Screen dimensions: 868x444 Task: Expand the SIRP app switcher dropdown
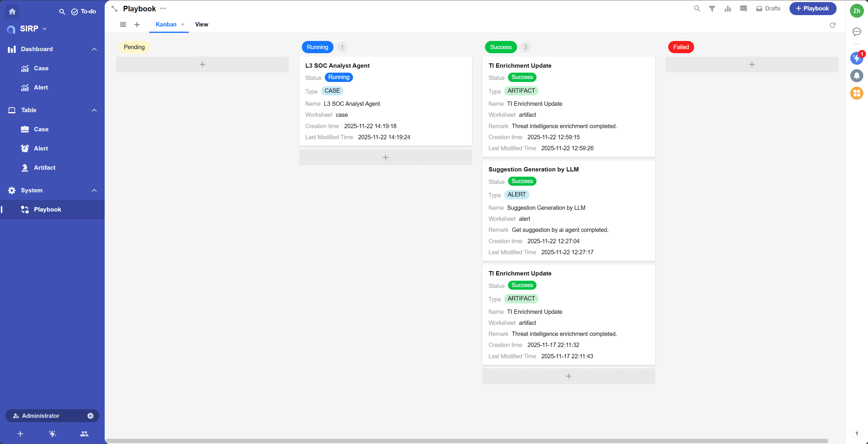[44, 29]
